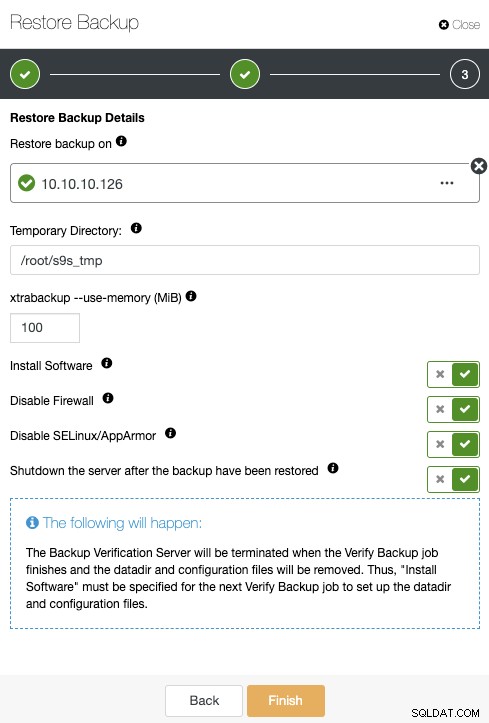Click info icon beside Restore backup on

(x=121, y=141)
